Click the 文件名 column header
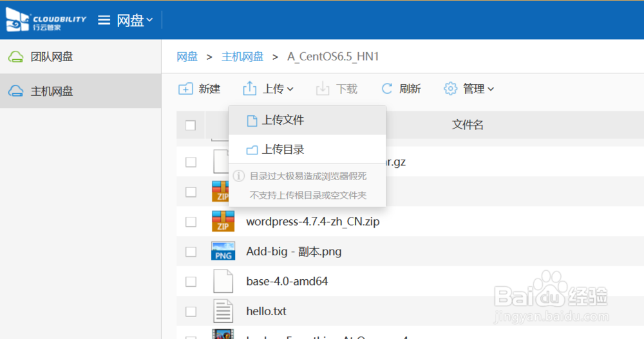The width and height of the screenshot is (644, 339). (x=468, y=125)
